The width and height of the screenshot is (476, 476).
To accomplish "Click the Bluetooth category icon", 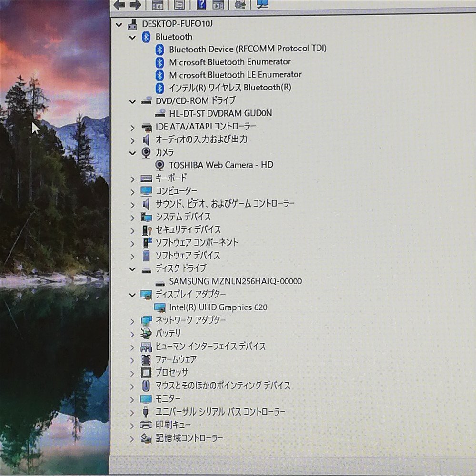I will [146, 37].
